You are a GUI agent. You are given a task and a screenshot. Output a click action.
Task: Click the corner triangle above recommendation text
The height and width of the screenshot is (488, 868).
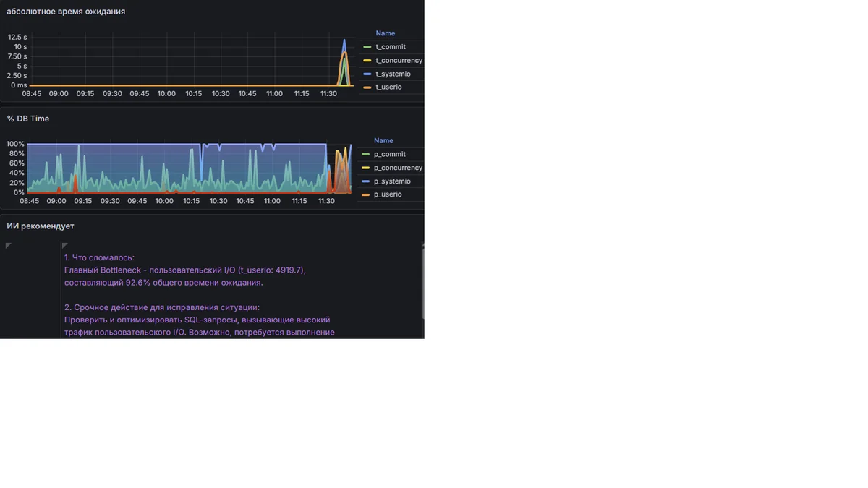click(x=65, y=246)
